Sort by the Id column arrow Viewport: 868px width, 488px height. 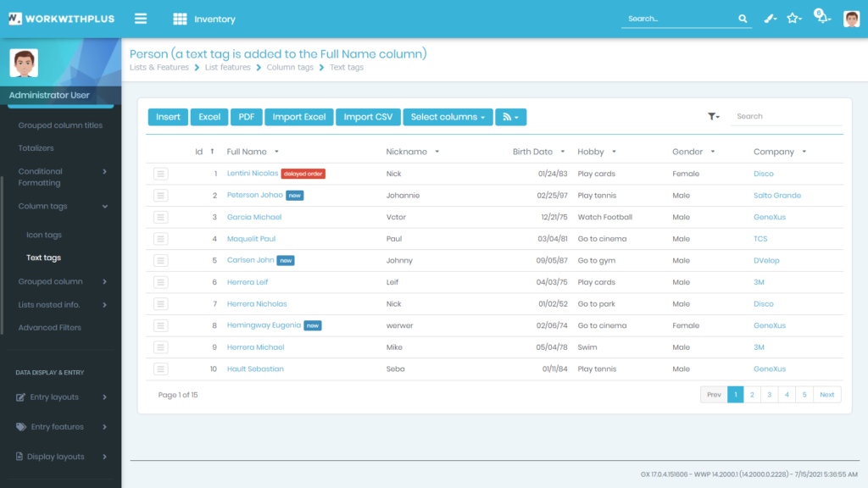point(212,152)
